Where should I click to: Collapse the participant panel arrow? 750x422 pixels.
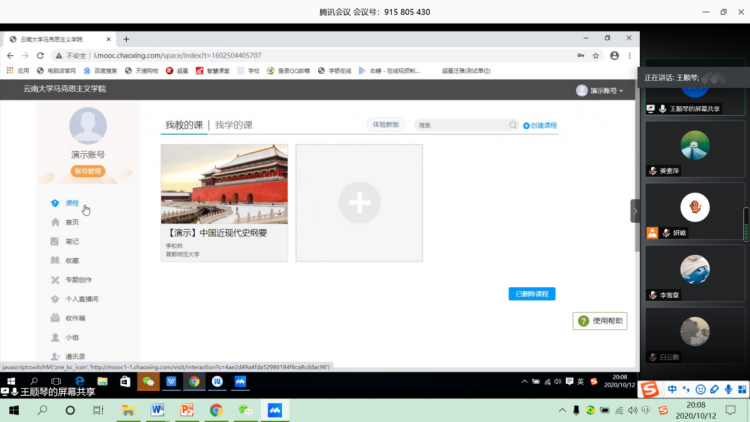coord(634,211)
